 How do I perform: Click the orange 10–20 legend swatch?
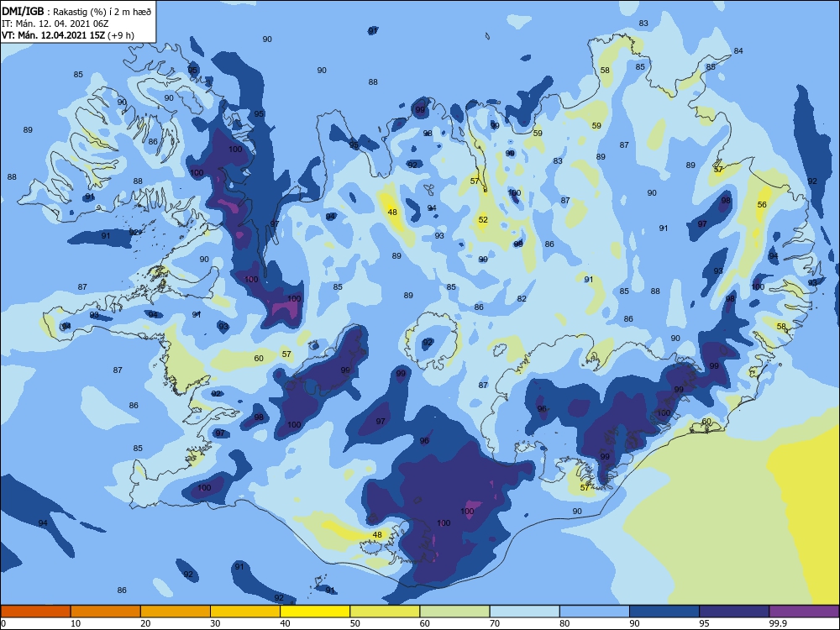pyautogui.click(x=106, y=612)
